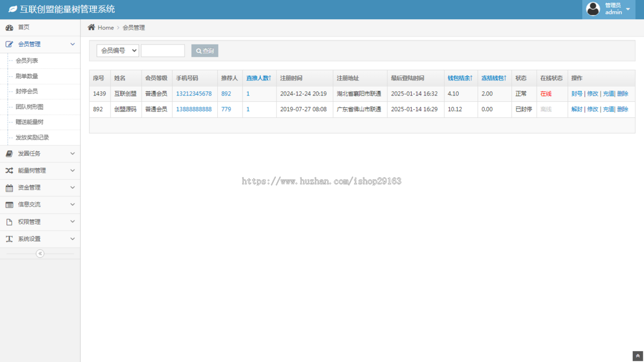
Task: Expand the 系统设置 menu chevron
Action: click(72, 239)
